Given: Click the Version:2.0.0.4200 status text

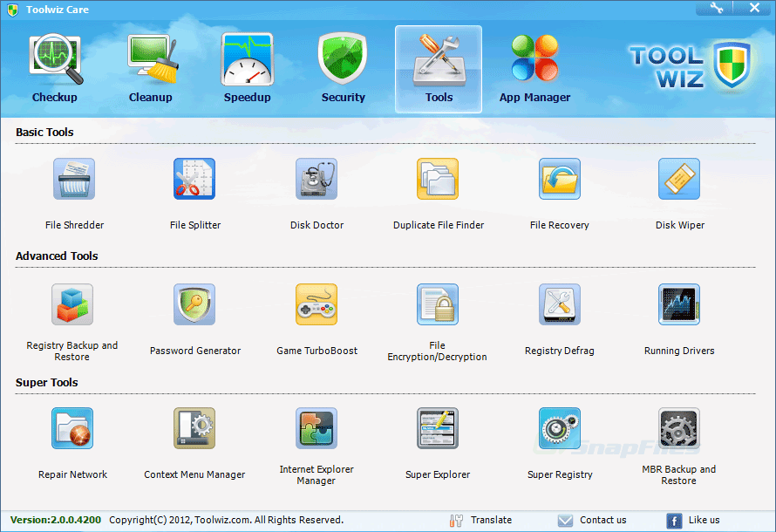Looking at the screenshot, I should tap(56, 520).
